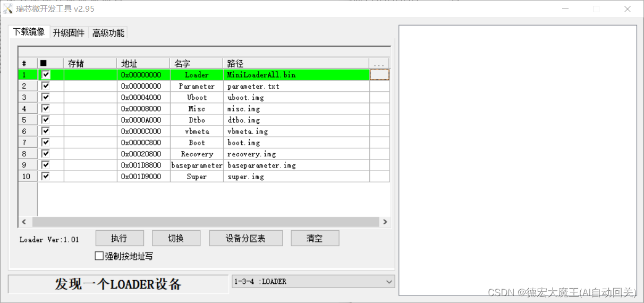
Task: Click the Loader Ver:1.01 label
Action: [49, 240]
